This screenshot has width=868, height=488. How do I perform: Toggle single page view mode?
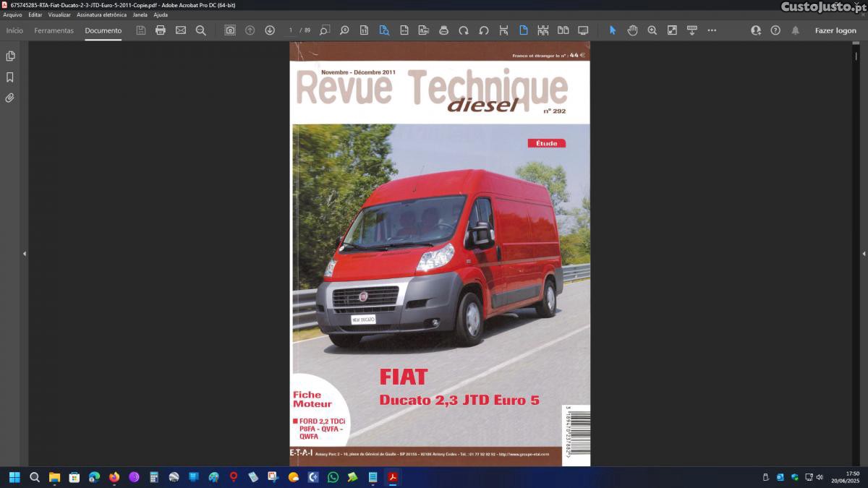point(524,30)
